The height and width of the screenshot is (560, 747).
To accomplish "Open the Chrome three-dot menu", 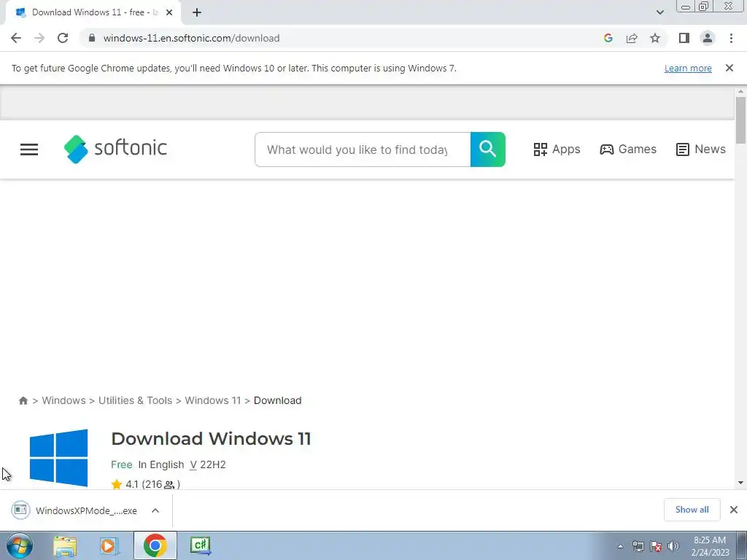I will click(x=731, y=38).
